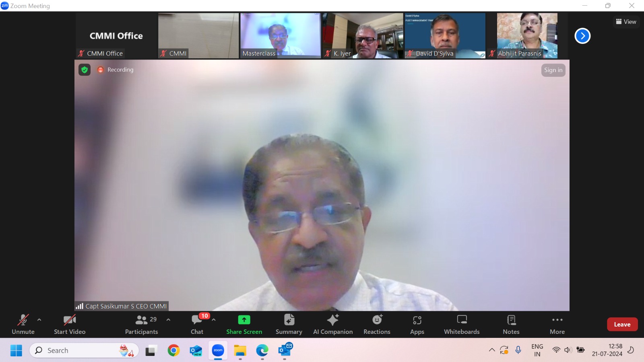Show next participants with blue arrow

point(582,36)
